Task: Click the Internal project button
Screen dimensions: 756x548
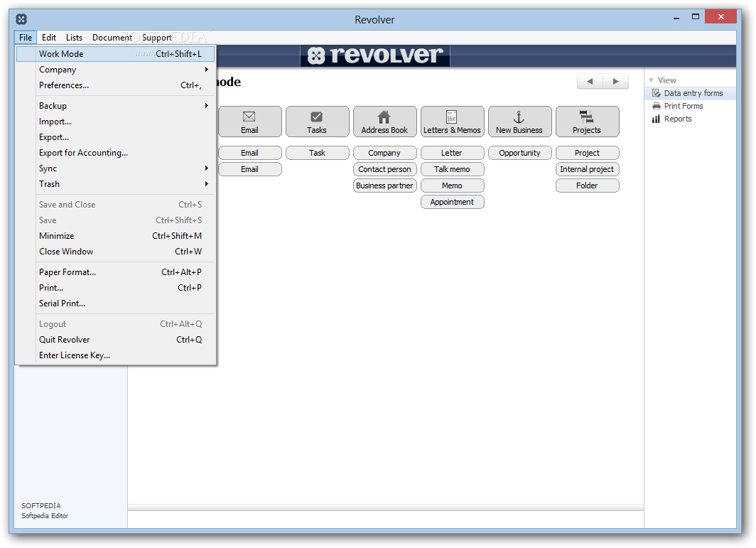Action: click(x=587, y=169)
